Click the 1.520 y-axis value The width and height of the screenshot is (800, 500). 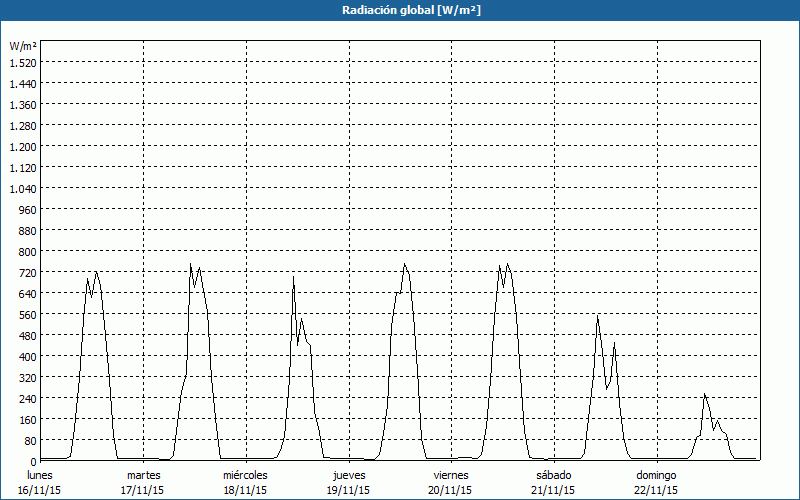tap(23, 63)
